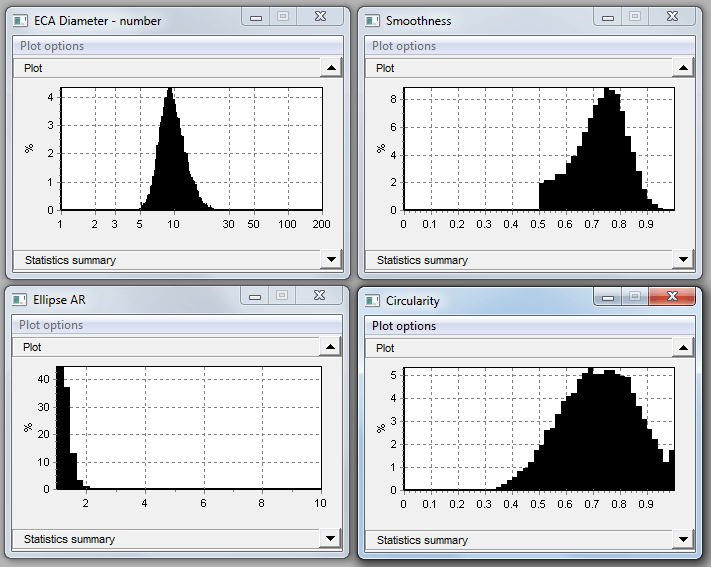Viewport: 711px width, 567px height.
Task: Open Plot options in ECA Diameter window
Action: pos(52,46)
